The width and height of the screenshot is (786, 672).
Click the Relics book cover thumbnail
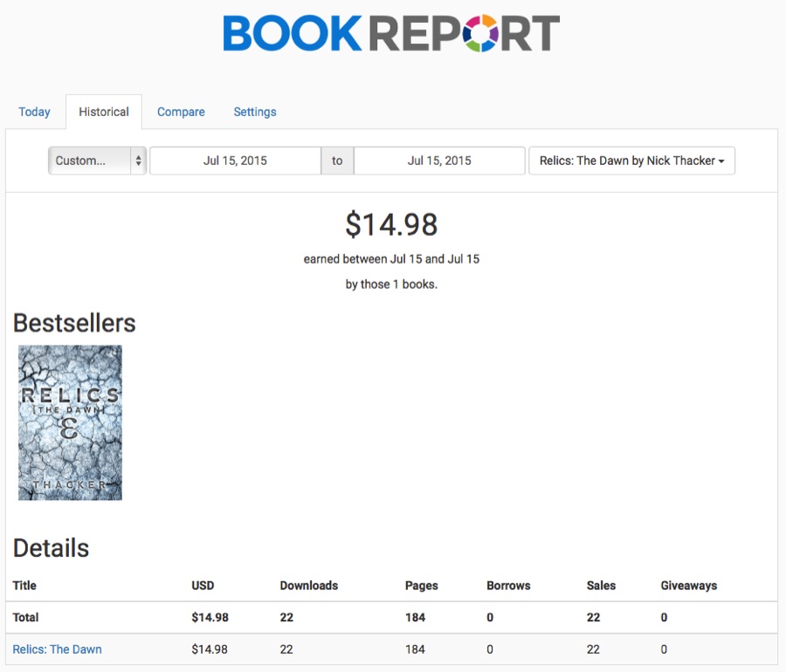(70, 422)
